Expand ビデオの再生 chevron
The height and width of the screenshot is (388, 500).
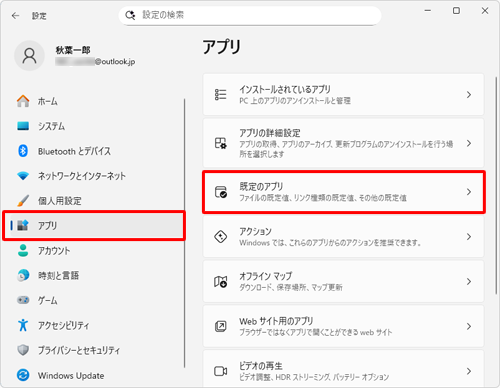pos(469,371)
